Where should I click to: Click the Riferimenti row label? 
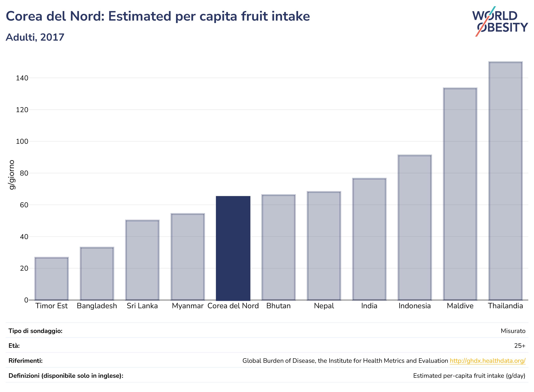pos(26,361)
